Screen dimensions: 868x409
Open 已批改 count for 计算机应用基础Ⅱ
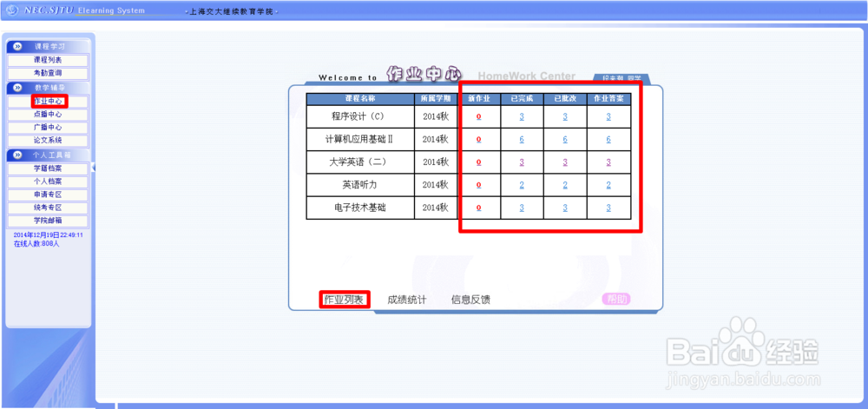[565, 140]
